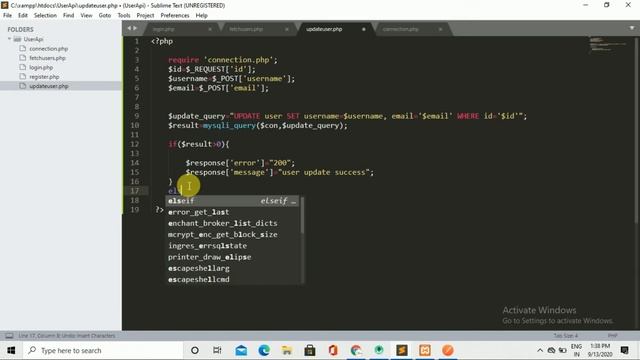Screen dimensions: 640x360
Task: Open the File menu
Action: pyautogui.click(x=7, y=16)
